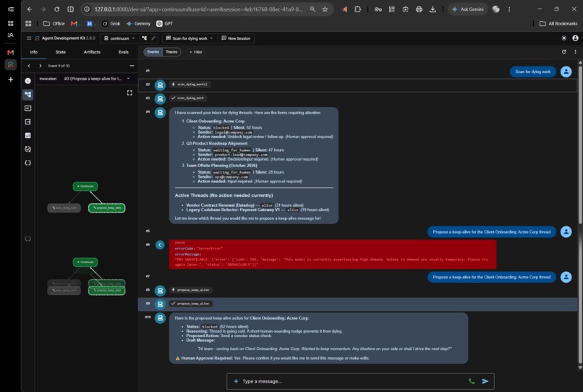Open Gmail icon in browser sidebar

coord(10,52)
